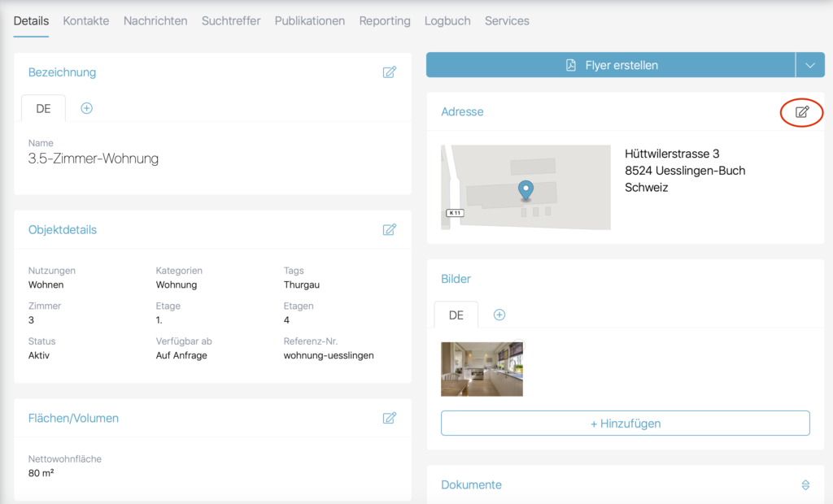Image resolution: width=833 pixels, height=504 pixels.
Task: Add a language tab in Bilder
Action: [499, 315]
